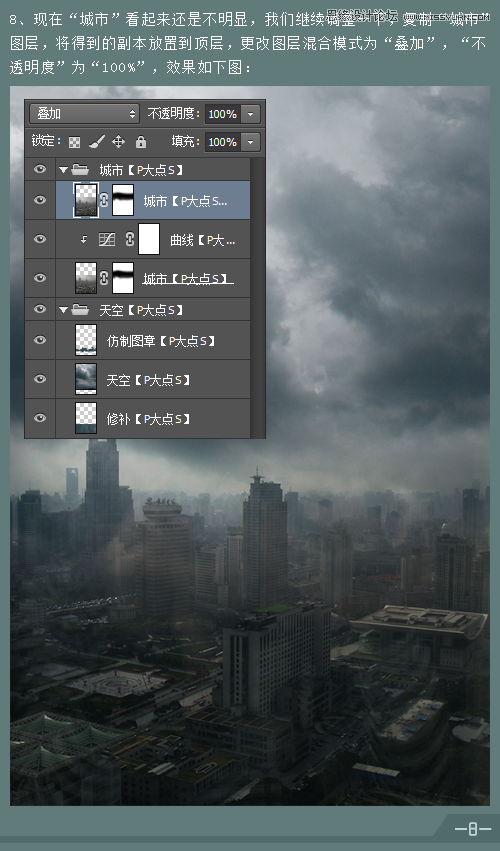Enable lock all padlock icon
Image resolution: width=500 pixels, height=851 pixels.
pos(141,142)
